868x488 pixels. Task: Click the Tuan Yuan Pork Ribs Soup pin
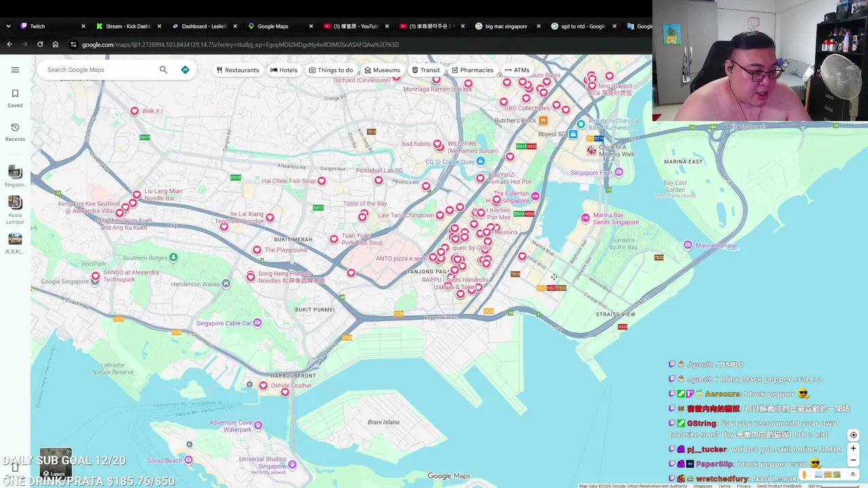coord(334,239)
